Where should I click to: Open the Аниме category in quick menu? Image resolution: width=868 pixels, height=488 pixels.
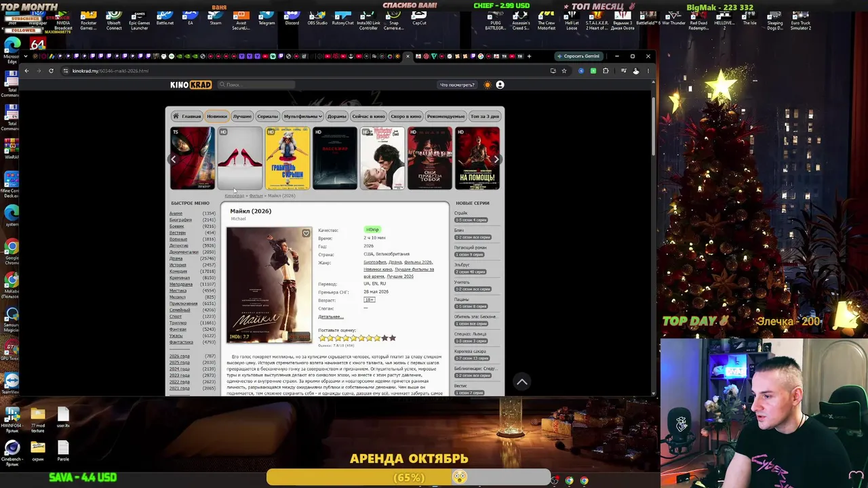coord(176,213)
